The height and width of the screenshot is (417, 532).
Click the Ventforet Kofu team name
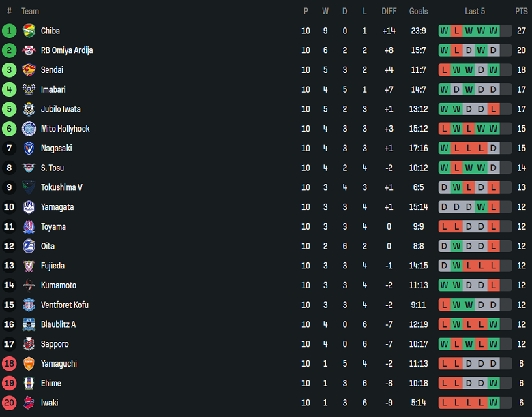pyautogui.click(x=64, y=305)
